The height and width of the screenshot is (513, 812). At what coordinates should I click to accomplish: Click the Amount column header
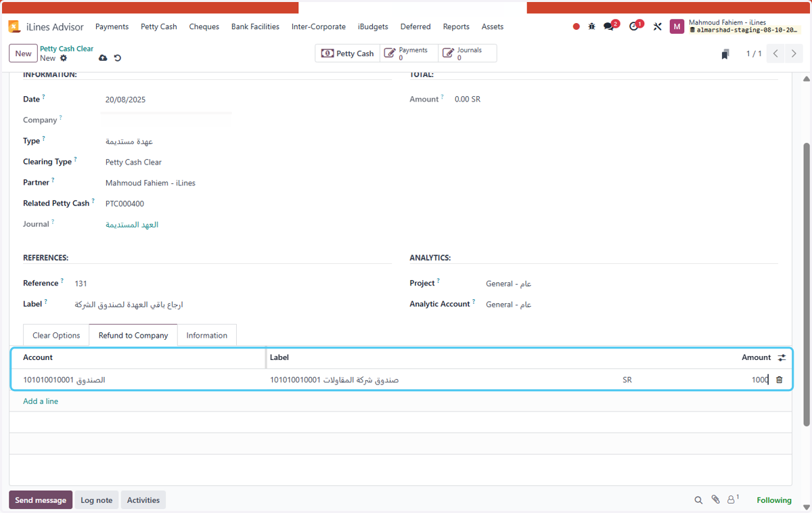click(756, 357)
